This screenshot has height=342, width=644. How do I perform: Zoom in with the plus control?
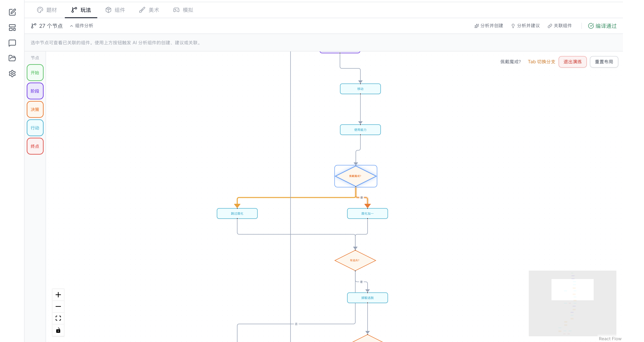click(x=58, y=295)
